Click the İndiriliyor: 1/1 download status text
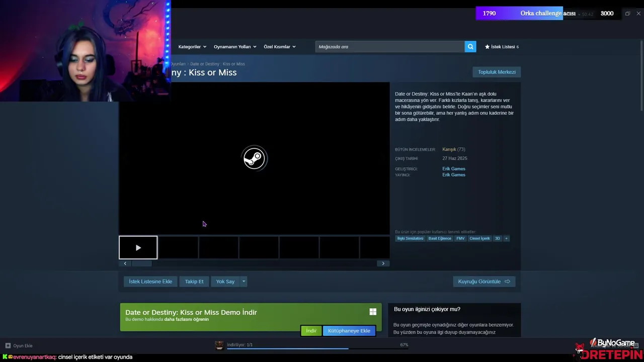Screen dimensions: 644x362 pos(239,345)
